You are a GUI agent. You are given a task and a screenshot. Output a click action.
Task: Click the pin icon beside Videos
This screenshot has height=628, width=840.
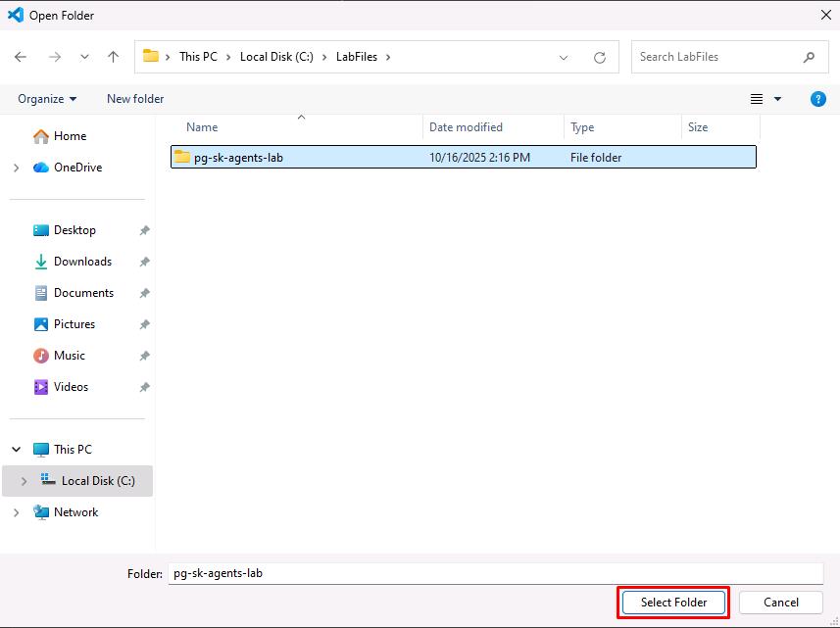click(x=144, y=388)
